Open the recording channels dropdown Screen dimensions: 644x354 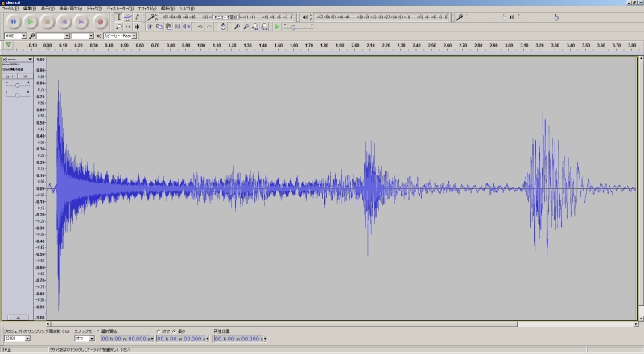click(82, 35)
